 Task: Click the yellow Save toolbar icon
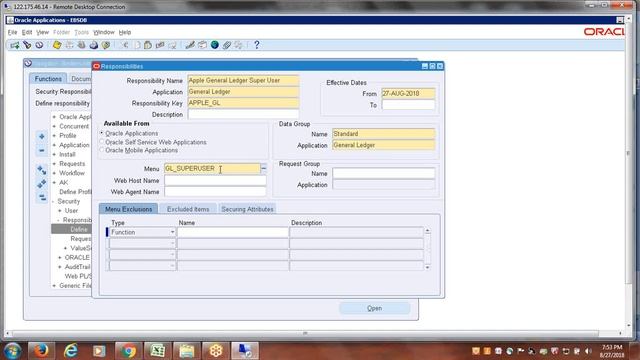coord(57,45)
